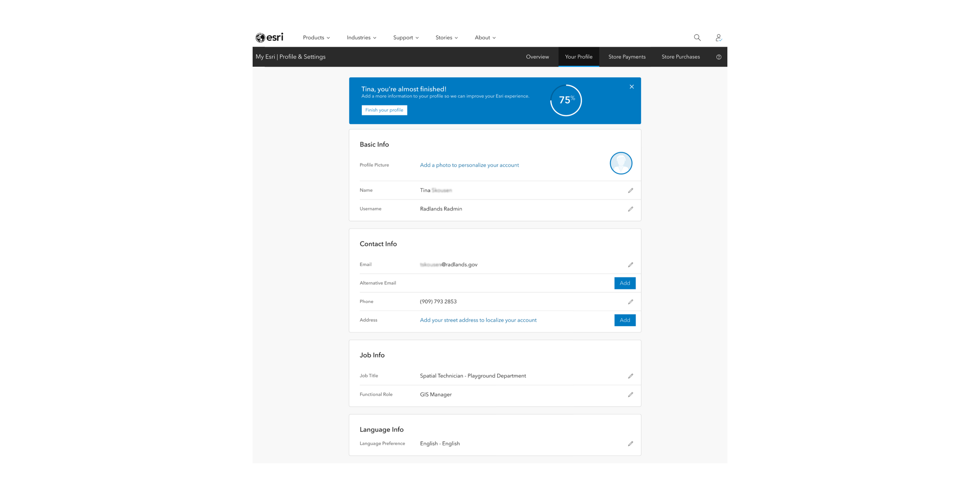The width and height of the screenshot is (980, 492).
Task: Expand the Industries dropdown menu
Action: coord(361,38)
